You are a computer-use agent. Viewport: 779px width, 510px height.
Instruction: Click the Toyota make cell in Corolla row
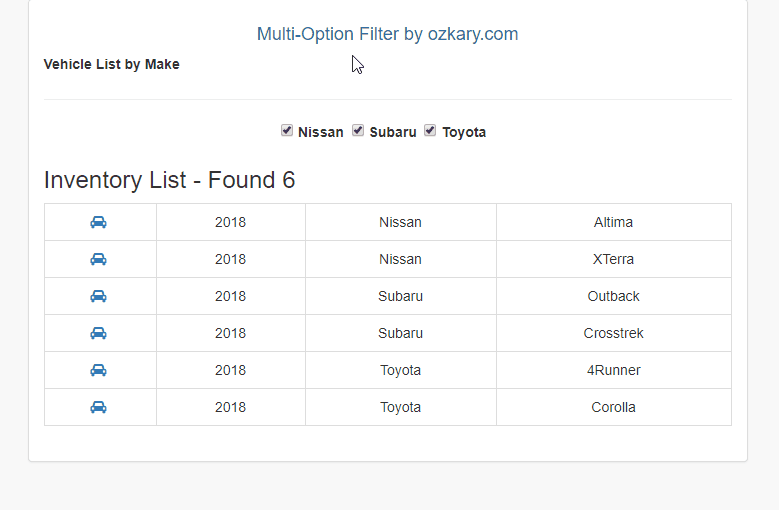pyautogui.click(x=400, y=407)
